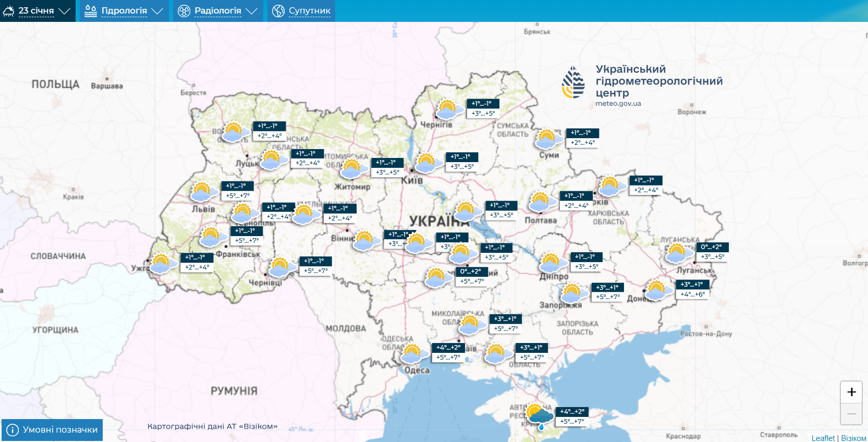Click the weather icon above Sumy
The height and width of the screenshot is (442, 868).
tap(548, 139)
